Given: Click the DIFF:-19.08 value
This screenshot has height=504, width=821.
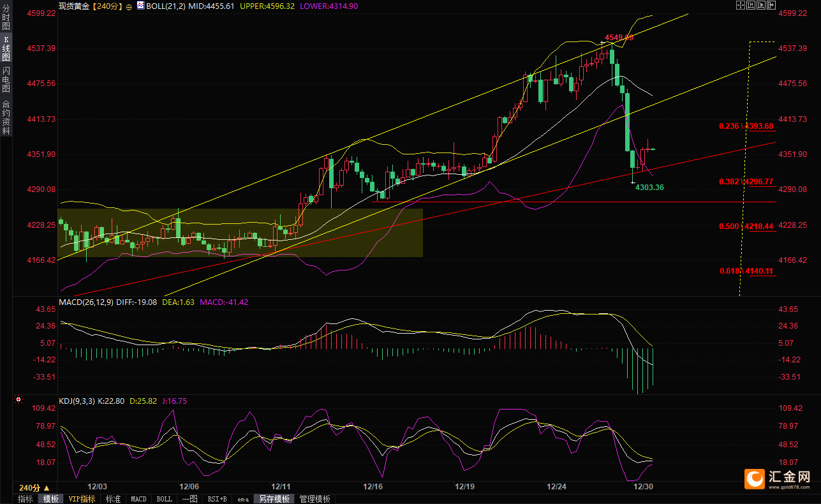Looking at the screenshot, I should click(137, 302).
